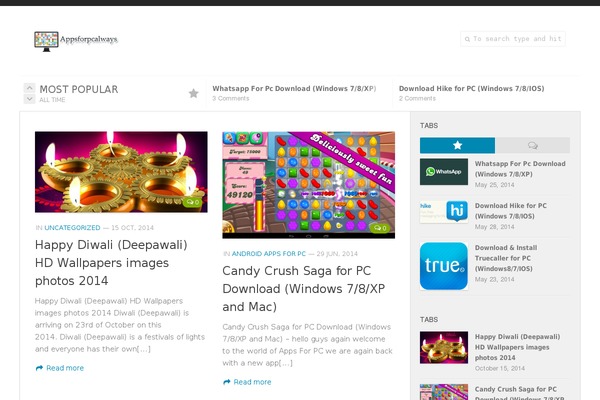Click comment bubble on Diwali image
Image resolution: width=600 pixels, height=400 pixels.
click(193, 202)
